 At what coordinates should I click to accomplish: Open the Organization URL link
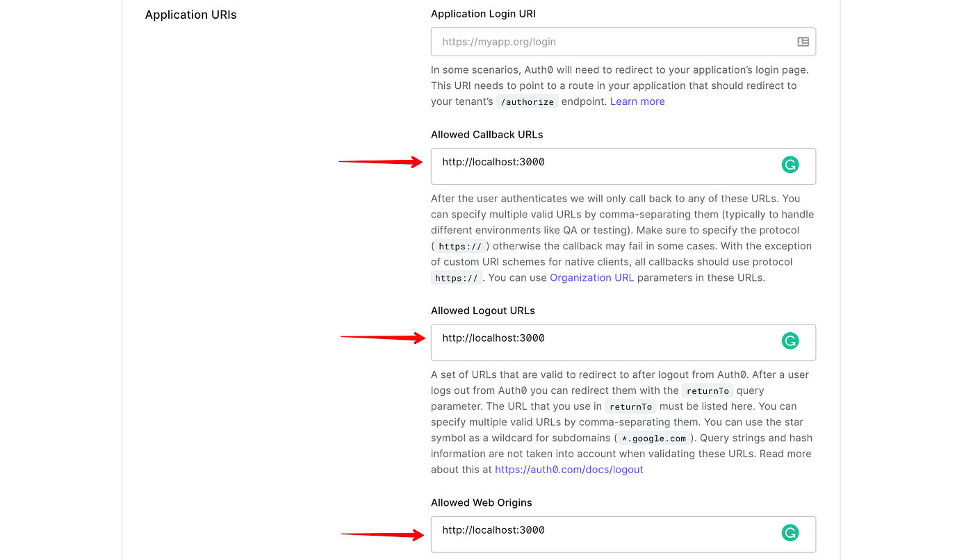coord(591,277)
